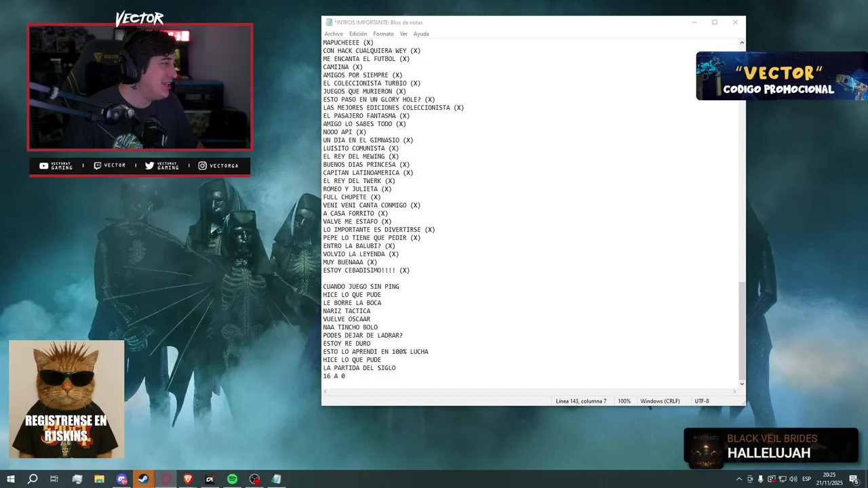Open the taskbar icon left of File Explorer

[x=77, y=479]
